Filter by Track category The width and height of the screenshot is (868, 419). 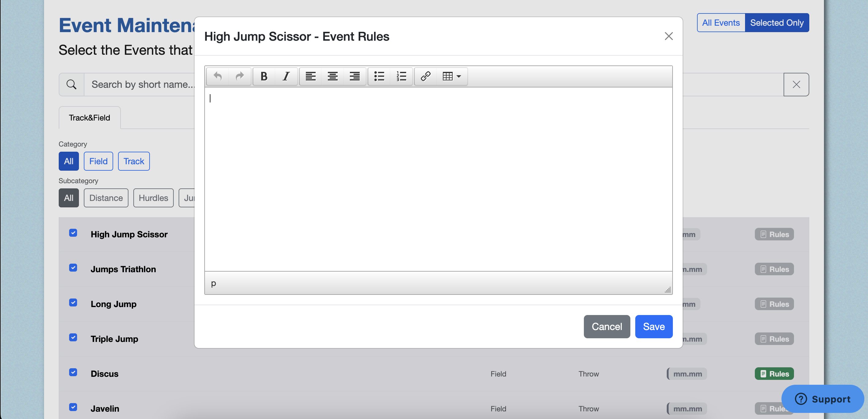click(x=134, y=161)
